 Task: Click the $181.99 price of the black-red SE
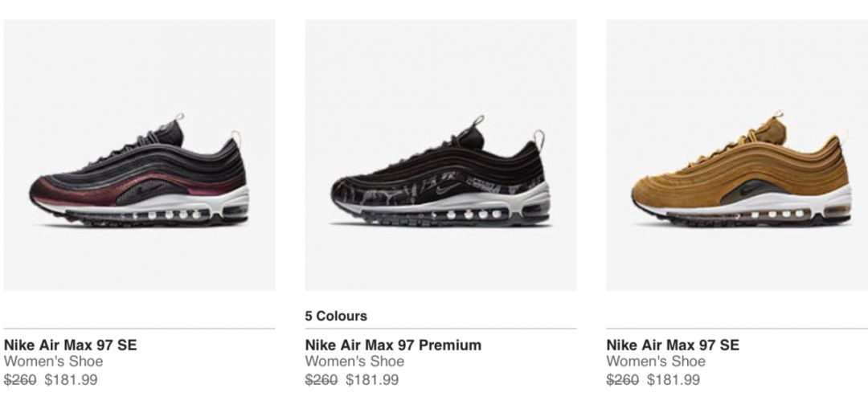coord(71,380)
